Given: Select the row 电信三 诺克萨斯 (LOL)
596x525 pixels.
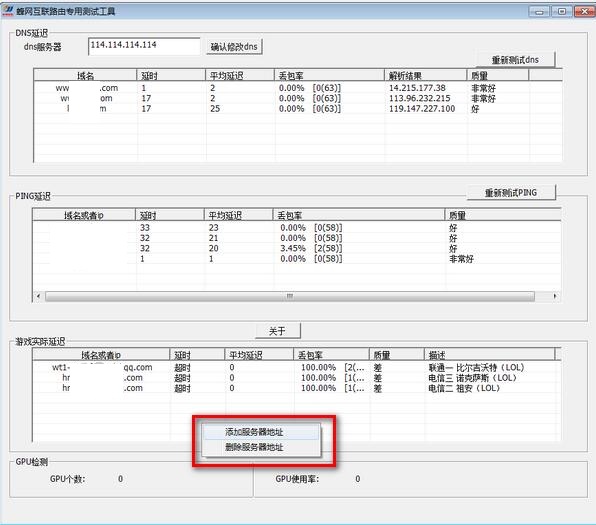Looking at the screenshot, I should pos(296,378).
